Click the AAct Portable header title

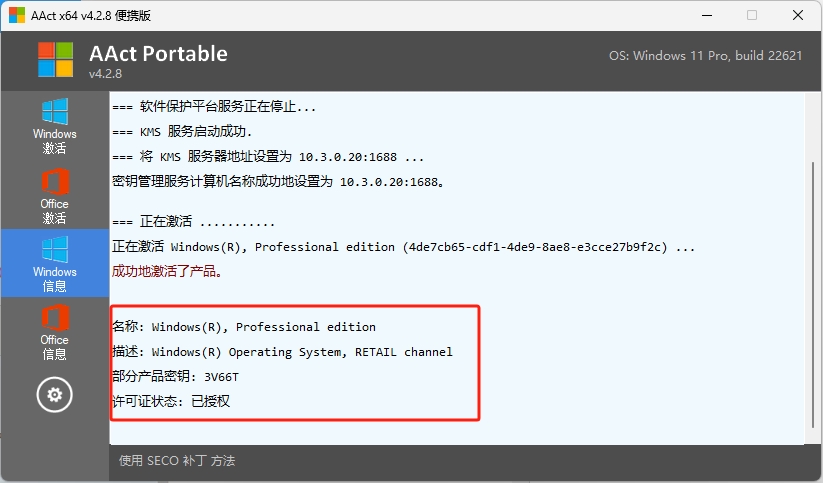coord(158,54)
